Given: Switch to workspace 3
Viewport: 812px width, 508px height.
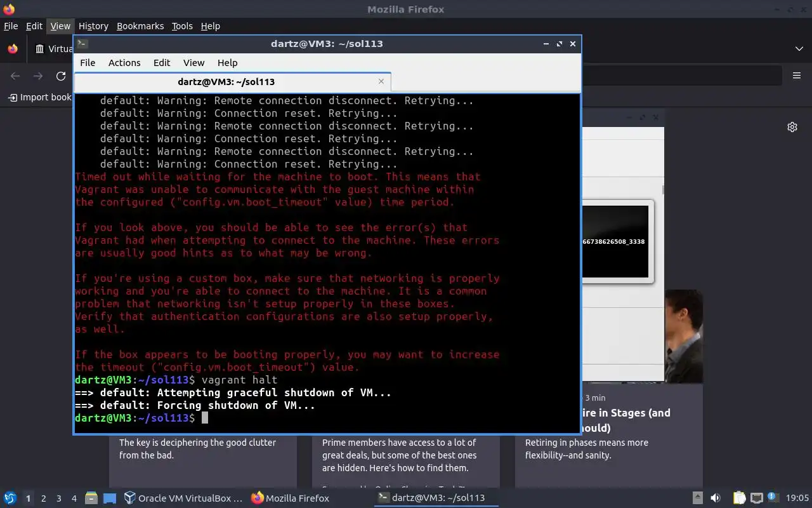Looking at the screenshot, I should click(58, 498).
